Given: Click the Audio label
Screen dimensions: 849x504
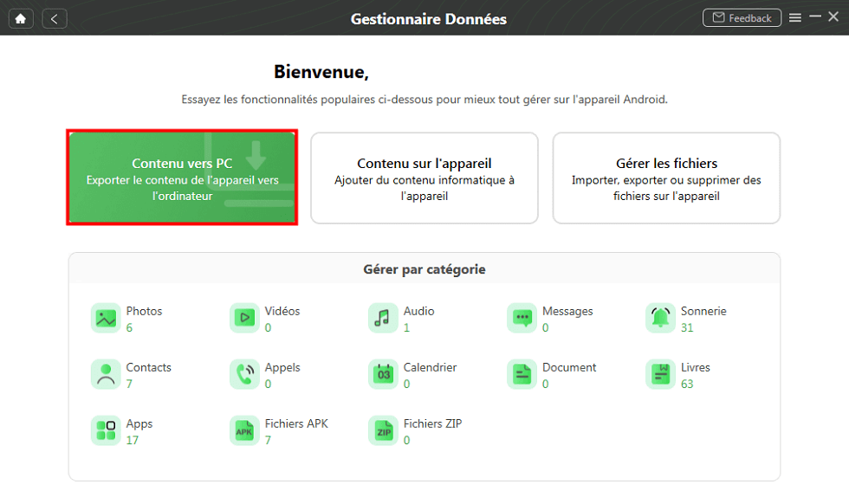Looking at the screenshot, I should (x=418, y=311).
